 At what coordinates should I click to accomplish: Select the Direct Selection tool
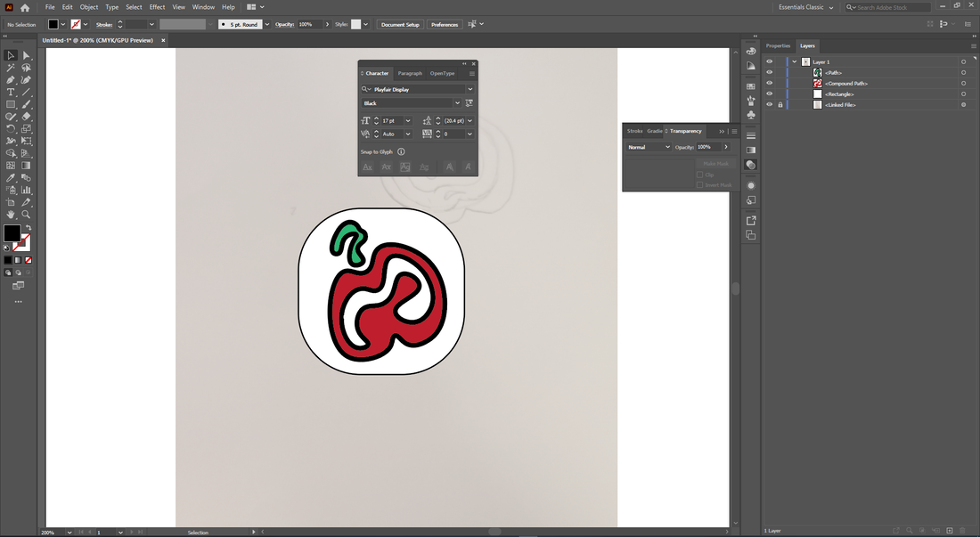(x=26, y=55)
